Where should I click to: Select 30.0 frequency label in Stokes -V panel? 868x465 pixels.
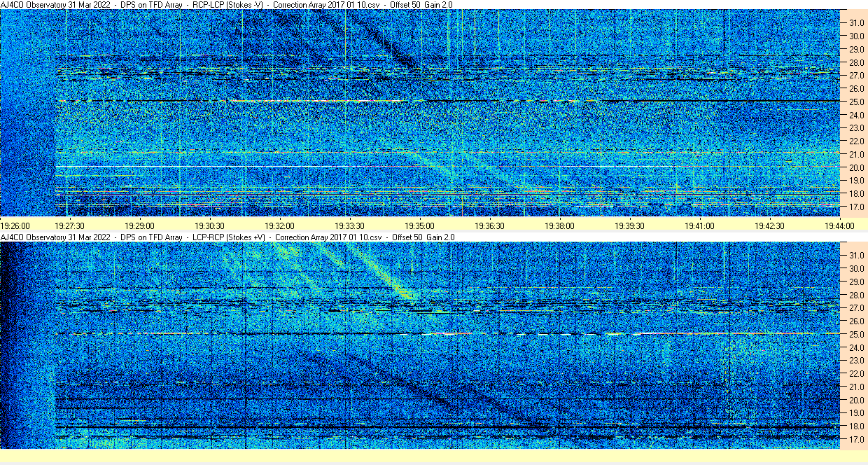[x=856, y=36]
